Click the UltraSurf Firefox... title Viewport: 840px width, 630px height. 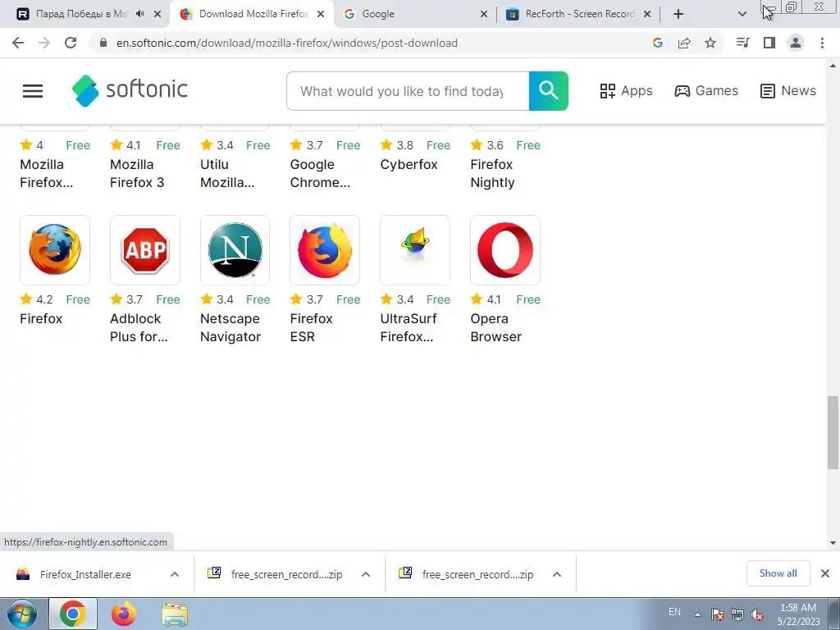[x=409, y=327]
